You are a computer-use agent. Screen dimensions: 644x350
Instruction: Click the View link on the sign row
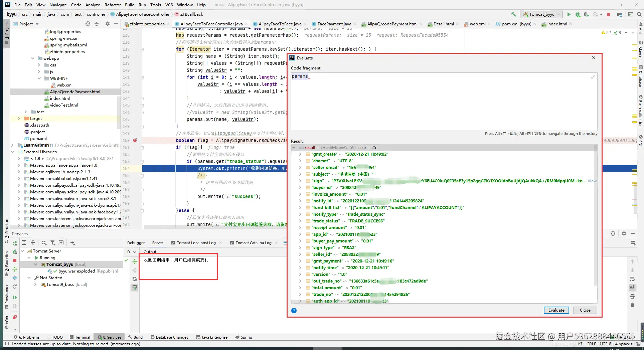592,181
